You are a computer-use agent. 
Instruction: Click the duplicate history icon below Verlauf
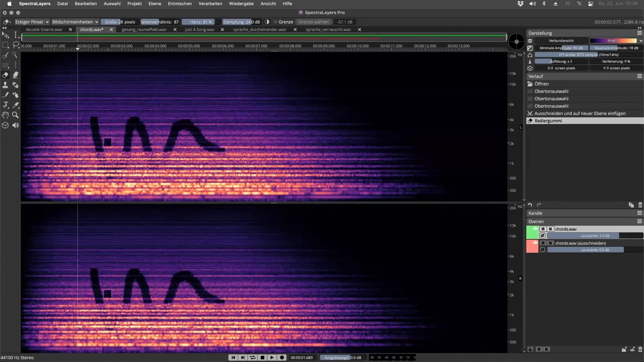tap(631, 205)
